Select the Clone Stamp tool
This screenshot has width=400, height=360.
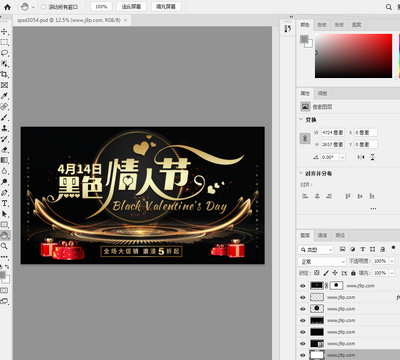pyautogui.click(x=4, y=128)
